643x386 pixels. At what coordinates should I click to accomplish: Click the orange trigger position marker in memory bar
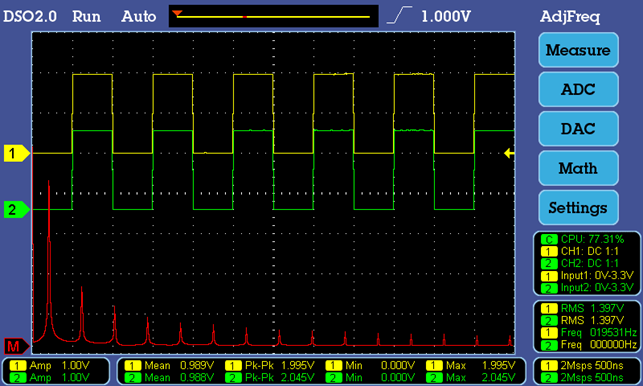(x=177, y=13)
